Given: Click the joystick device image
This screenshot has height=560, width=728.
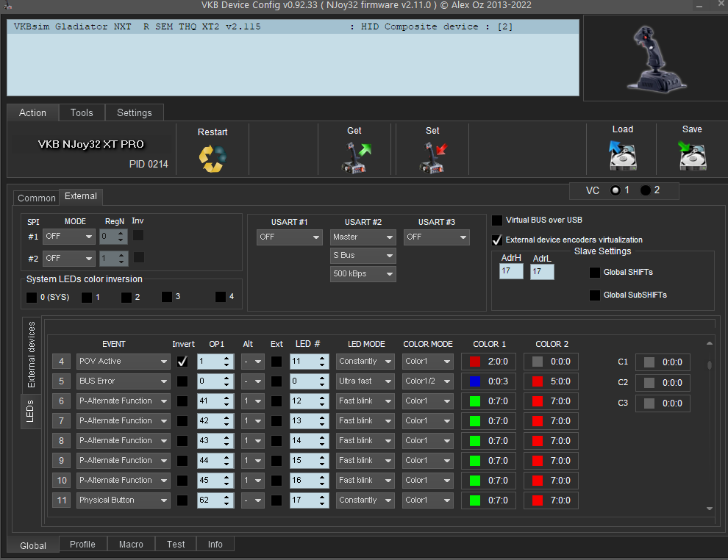Looking at the screenshot, I should (x=655, y=59).
